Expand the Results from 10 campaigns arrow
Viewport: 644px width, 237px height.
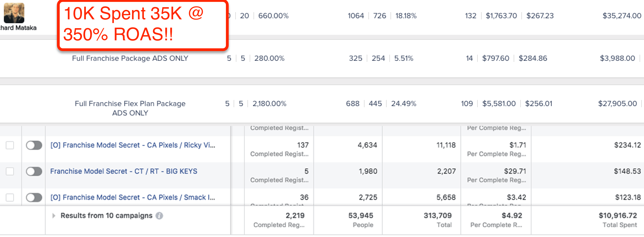click(54, 216)
